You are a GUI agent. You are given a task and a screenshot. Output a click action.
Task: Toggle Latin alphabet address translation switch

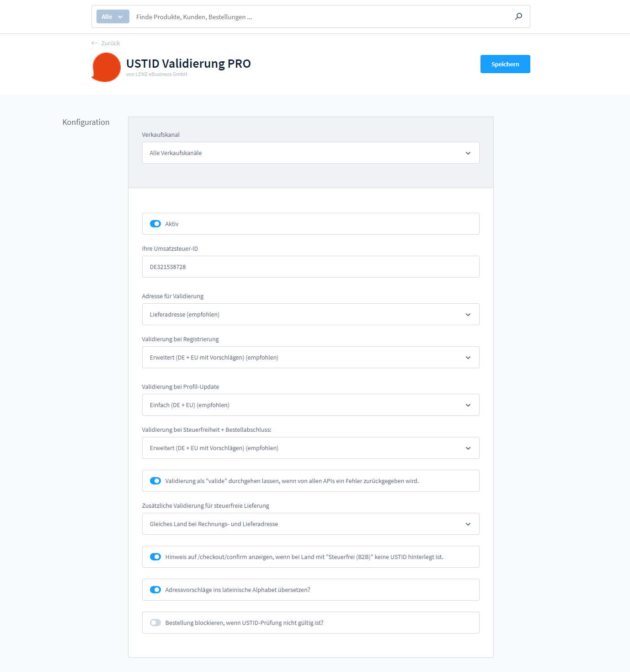[x=155, y=590]
